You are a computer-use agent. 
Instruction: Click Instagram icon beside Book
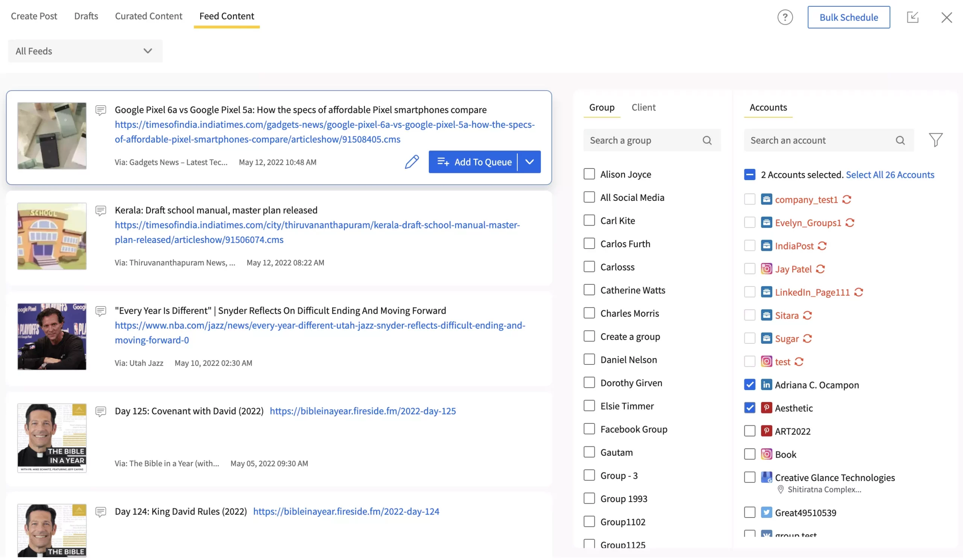[766, 454]
